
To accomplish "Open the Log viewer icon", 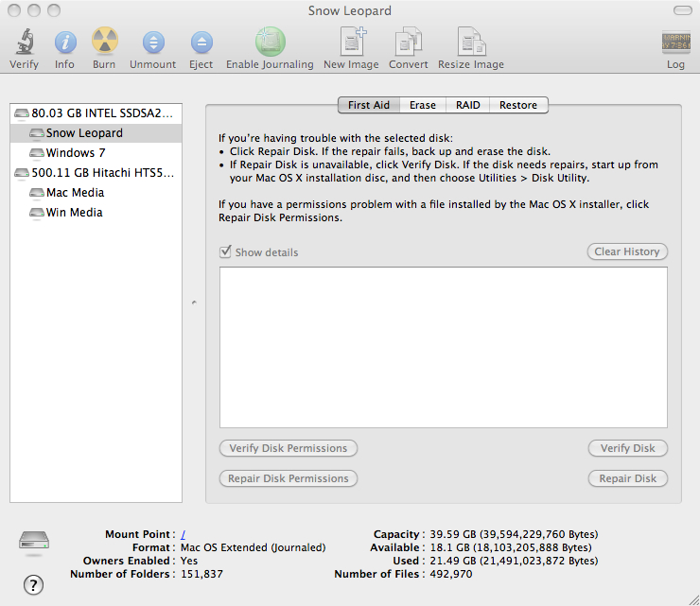I will [x=676, y=43].
